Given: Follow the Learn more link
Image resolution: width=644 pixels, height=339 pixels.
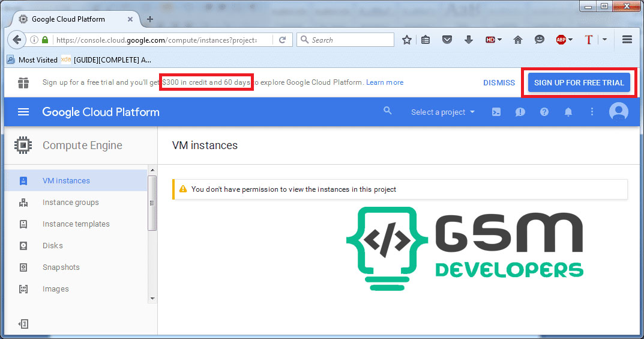Looking at the screenshot, I should tap(385, 82).
